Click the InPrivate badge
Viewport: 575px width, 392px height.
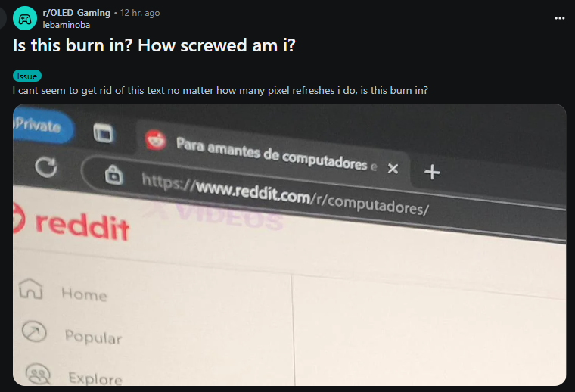point(42,126)
